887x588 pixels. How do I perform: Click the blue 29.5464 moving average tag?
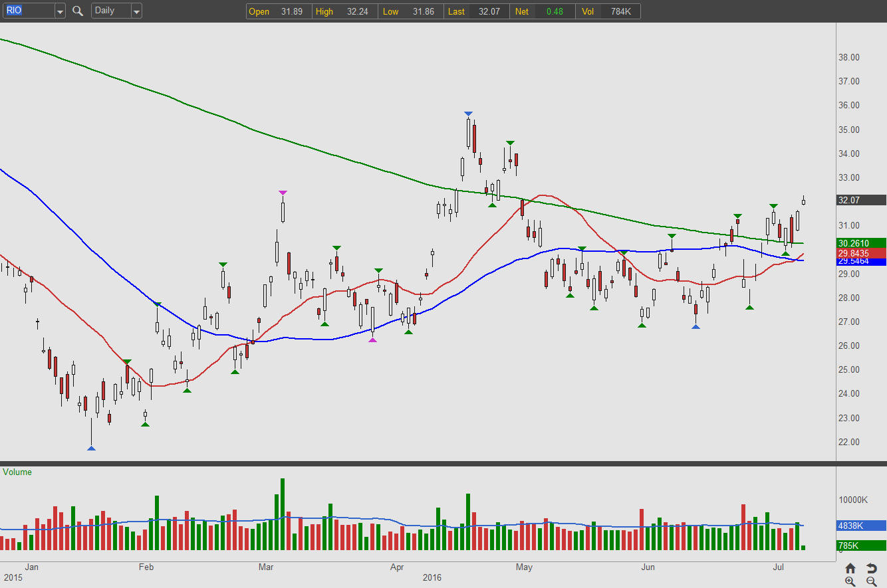pyautogui.click(x=861, y=262)
